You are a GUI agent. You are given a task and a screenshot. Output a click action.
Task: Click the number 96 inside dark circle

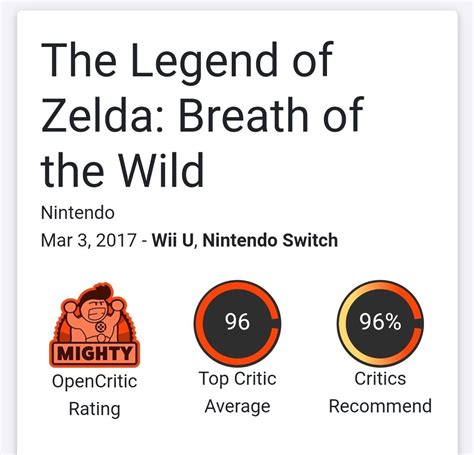(x=237, y=322)
